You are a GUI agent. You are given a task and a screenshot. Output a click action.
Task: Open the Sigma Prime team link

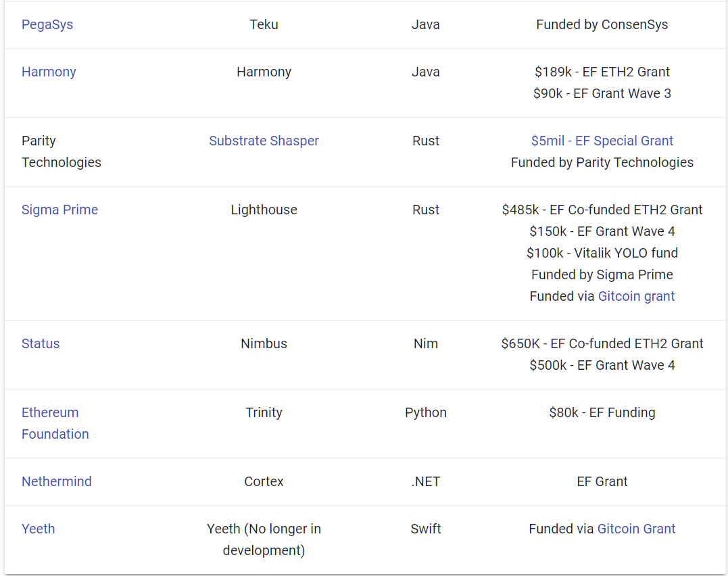(59, 210)
